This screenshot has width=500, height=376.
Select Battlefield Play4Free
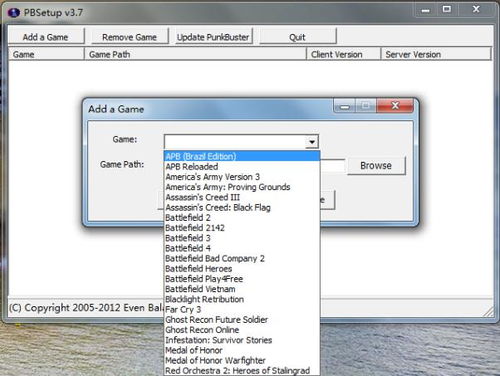point(242,279)
